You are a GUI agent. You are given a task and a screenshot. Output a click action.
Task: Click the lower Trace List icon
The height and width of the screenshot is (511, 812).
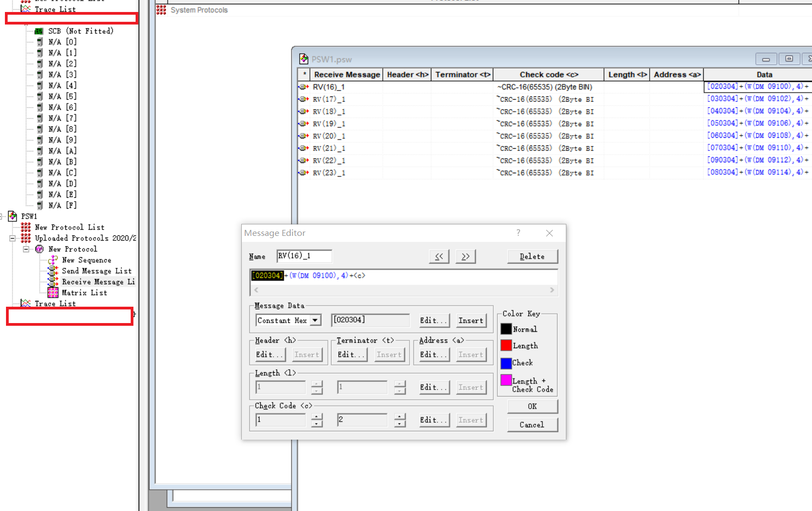click(26, 303)
